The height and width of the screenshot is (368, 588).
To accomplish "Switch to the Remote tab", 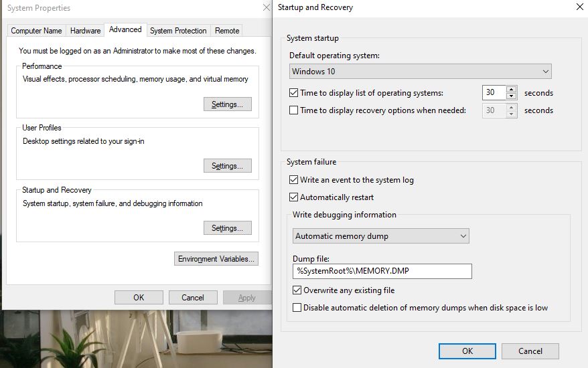I will 227,31.
